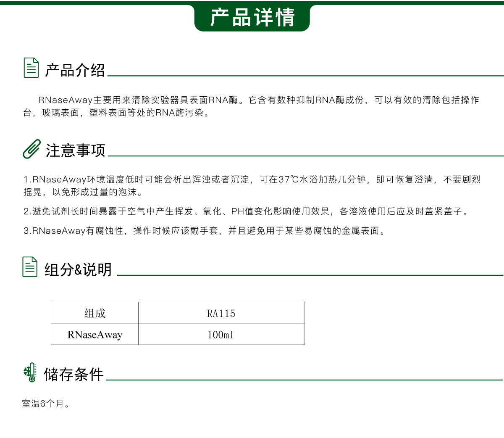Select the 产品介绍 section heading

(75, 70)
